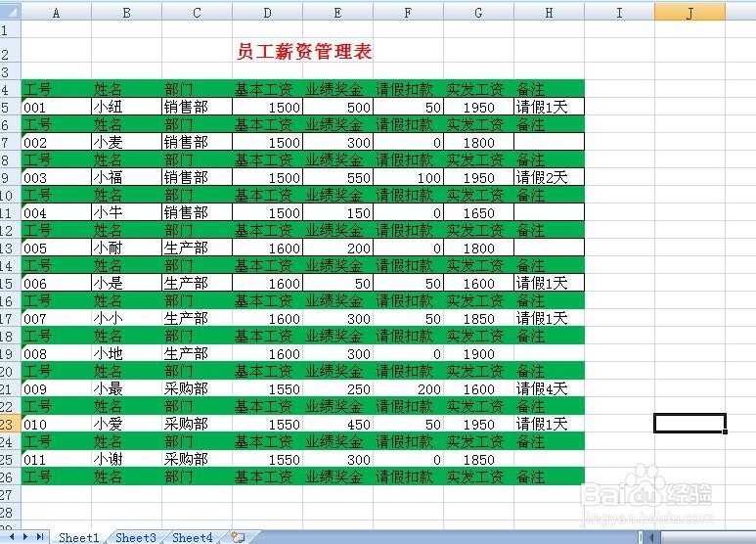The image size is (756, 544).
Task: Select column B header
Action: click(127, 13)
